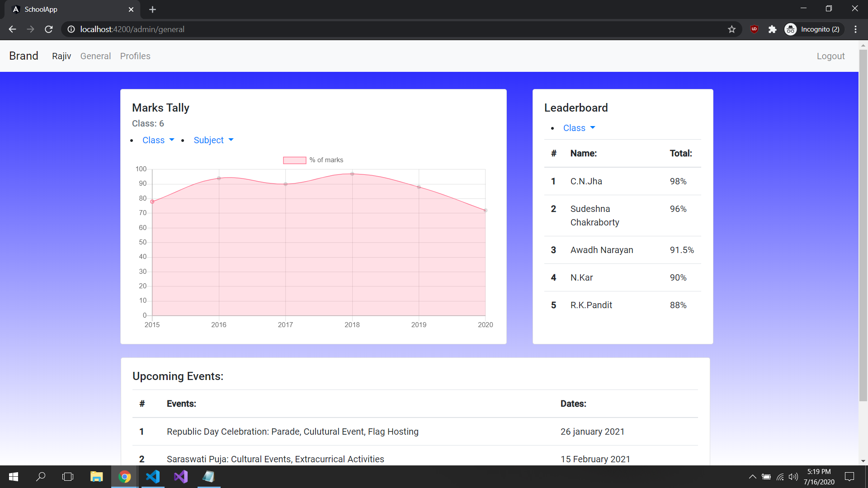Reload the SchoolApp page
The image size is (868, 488).
tap(48, 29)
